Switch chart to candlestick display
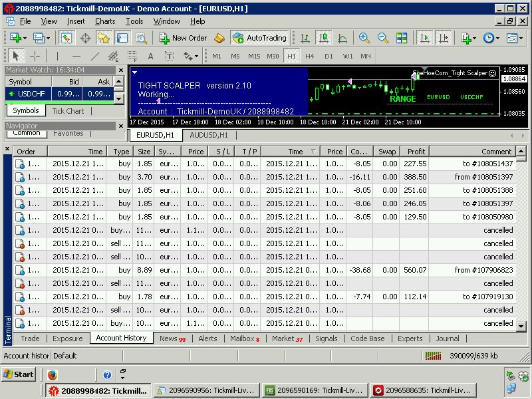 click(x=324, y=38)
